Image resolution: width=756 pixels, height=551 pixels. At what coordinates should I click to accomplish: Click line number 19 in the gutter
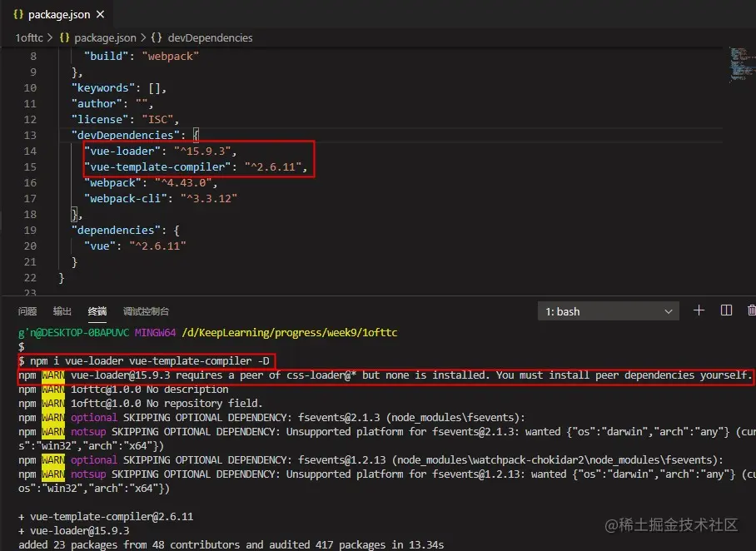pyautogui.click(x=30, y=231)
